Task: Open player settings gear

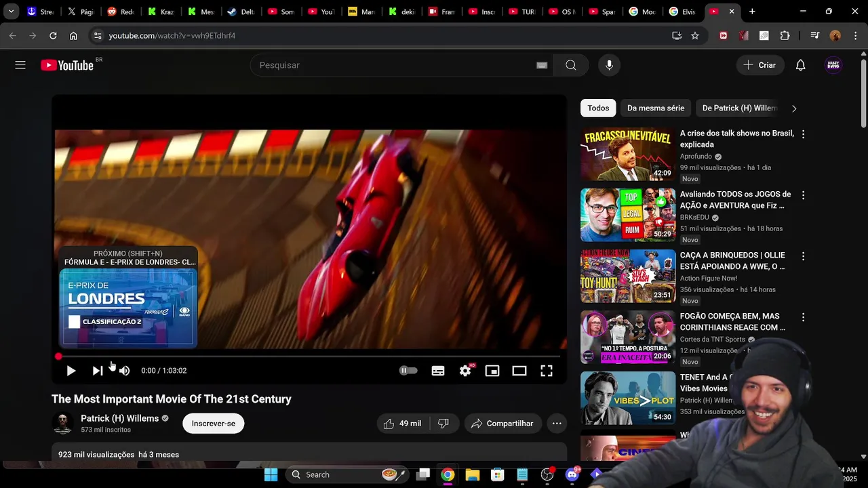Action: click(x=465, y=371)
